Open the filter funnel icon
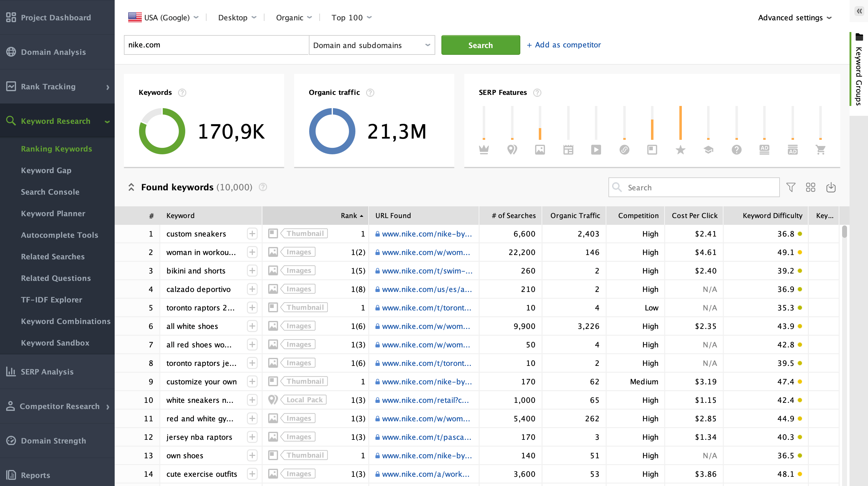The height and width of the screenshot is (486, 868). tap(791, 187)
